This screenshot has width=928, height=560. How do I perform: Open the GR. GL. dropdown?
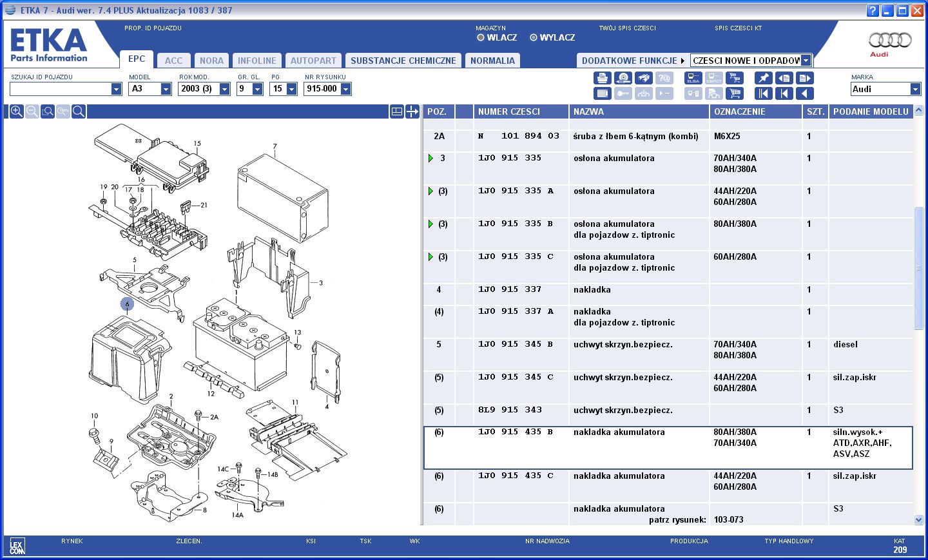pos(257,89)
